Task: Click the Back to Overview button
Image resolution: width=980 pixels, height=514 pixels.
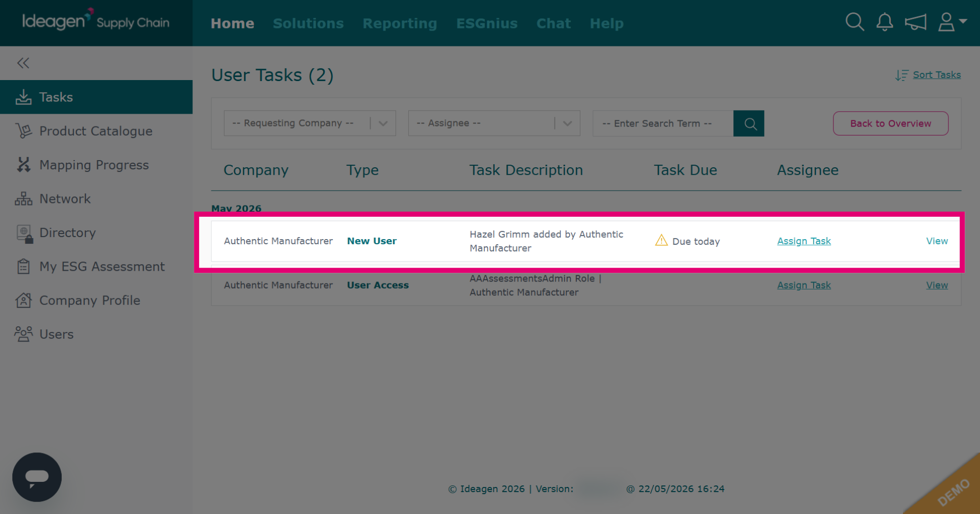Action: coord(891,123)
